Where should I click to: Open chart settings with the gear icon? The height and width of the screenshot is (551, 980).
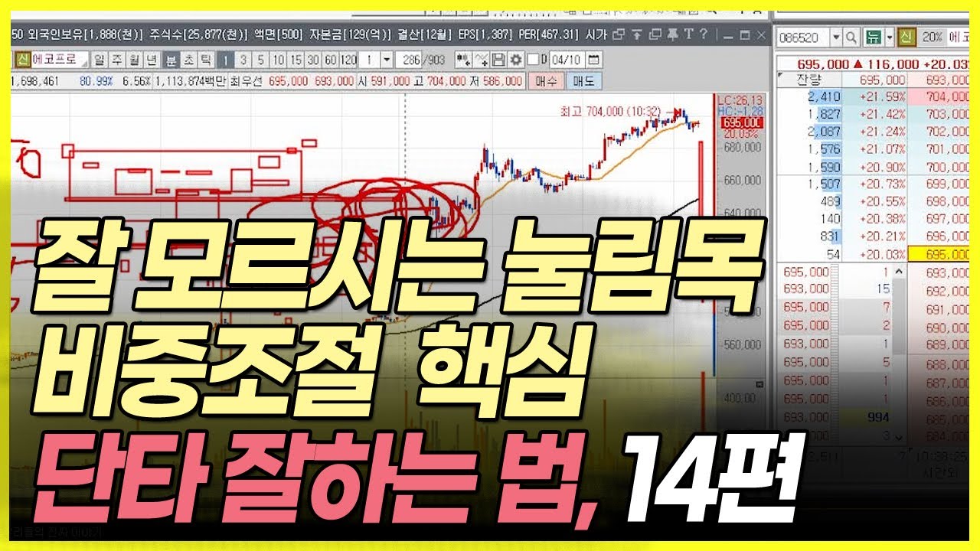tap(515, 60)
